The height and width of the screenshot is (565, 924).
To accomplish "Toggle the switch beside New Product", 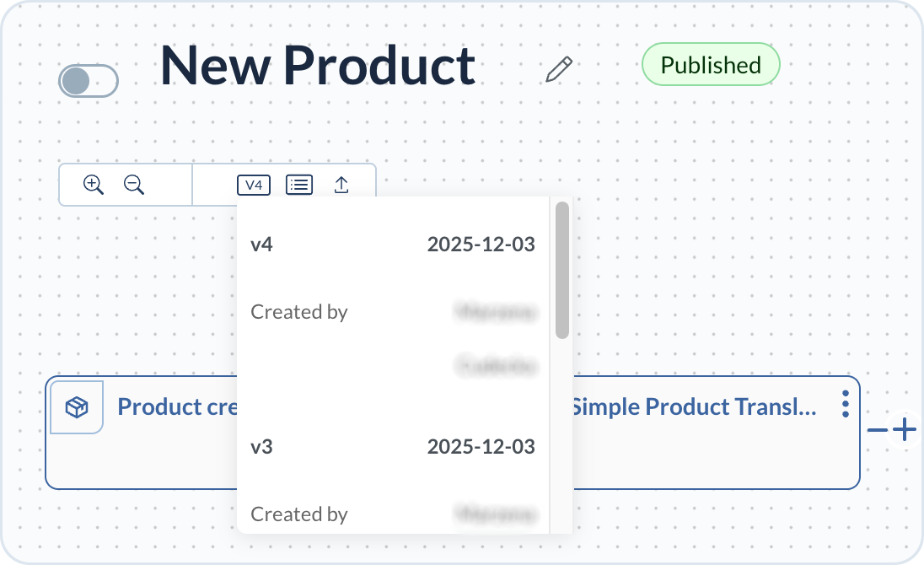I will pos(88,81).
